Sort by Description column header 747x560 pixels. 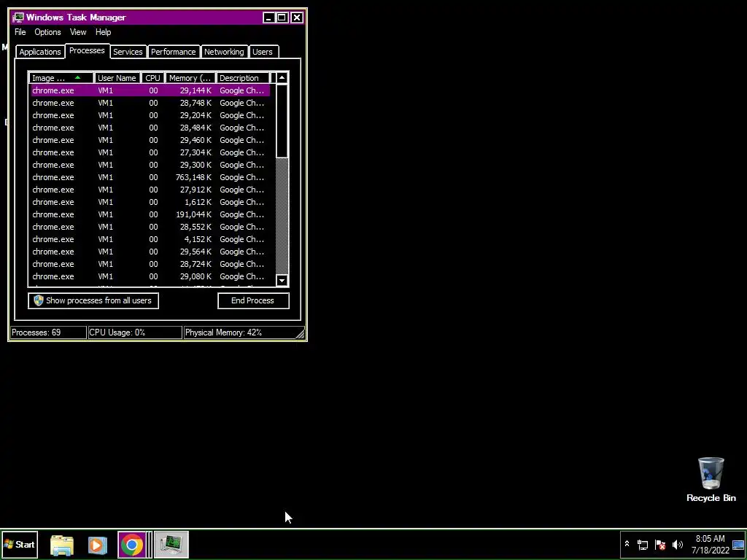pyautogui.click(x=242, y=78)
